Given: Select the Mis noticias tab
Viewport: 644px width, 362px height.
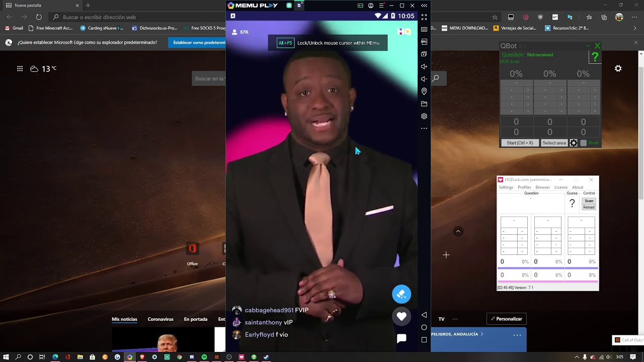Looking at the screenshot, I should tap(124, 319).
